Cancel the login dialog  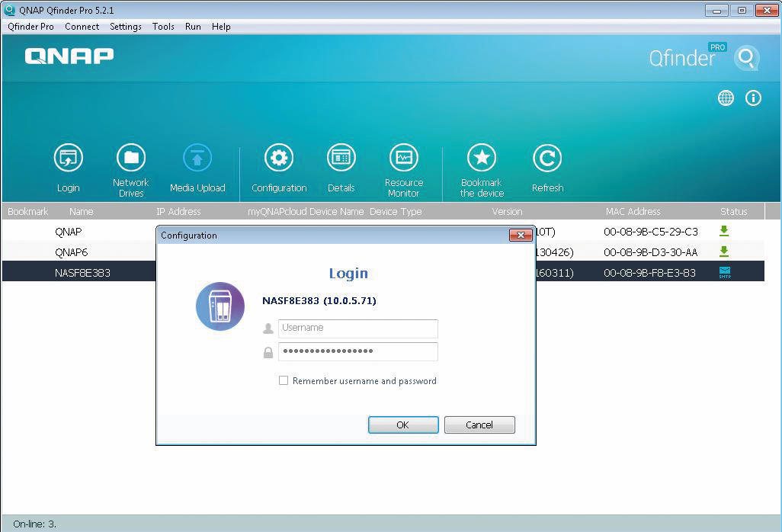479,425
